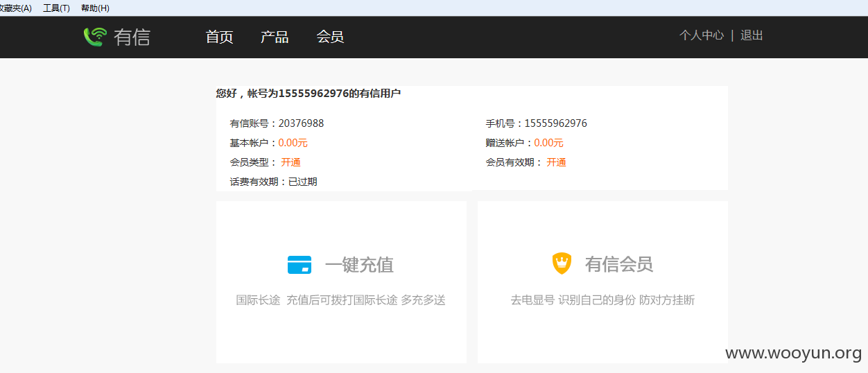Open the 首页 navigation tab
Viewport: 868px width, 373px height.
[219, 37]
